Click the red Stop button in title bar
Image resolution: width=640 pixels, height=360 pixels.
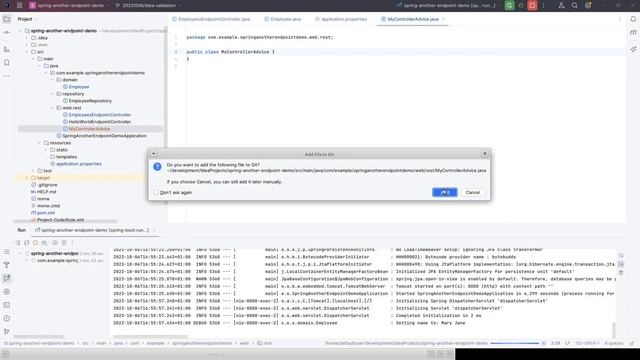point(532,5)
